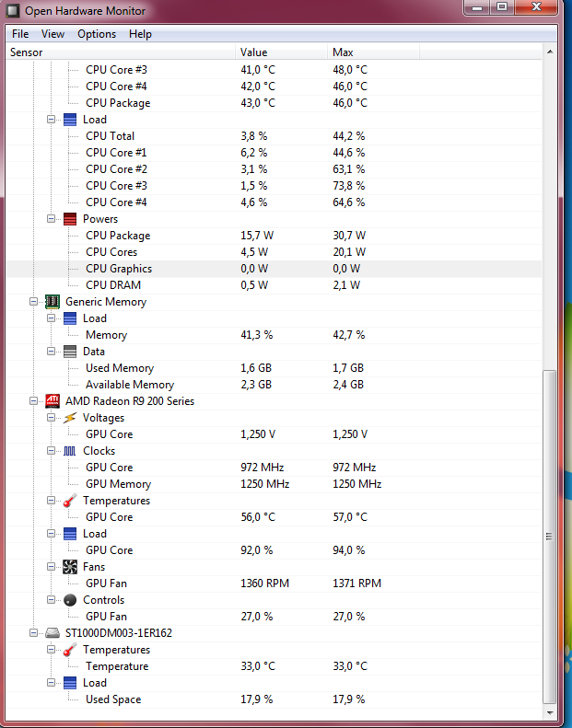The height and width of the screenshot is (728, 572).
Task: Click the Generic Memory chip icon
Action: [53, 302]
